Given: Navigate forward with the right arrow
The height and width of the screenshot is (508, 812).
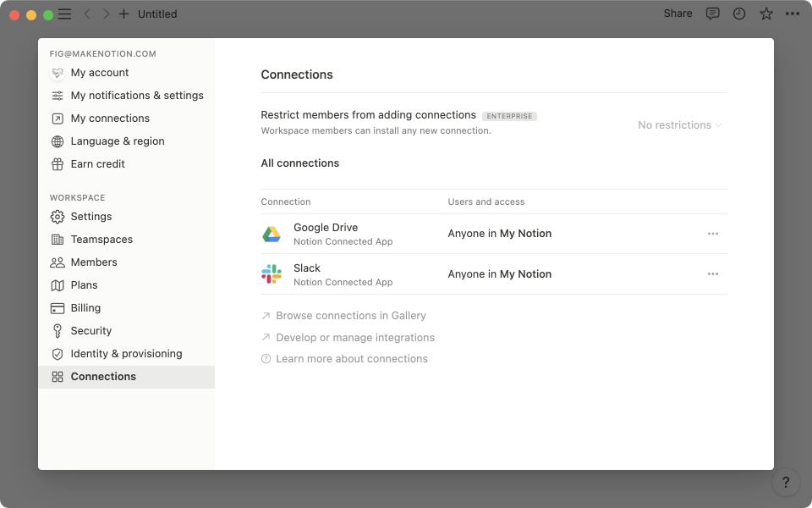Looking at the screenshot, I should click(x=106, y=14).
